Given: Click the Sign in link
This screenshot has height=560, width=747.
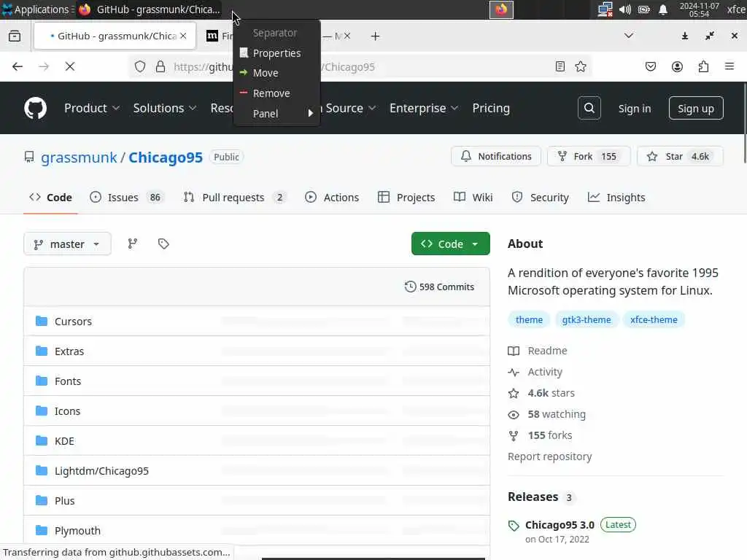Looking at the screenshot, I should [x=634, y=109].
